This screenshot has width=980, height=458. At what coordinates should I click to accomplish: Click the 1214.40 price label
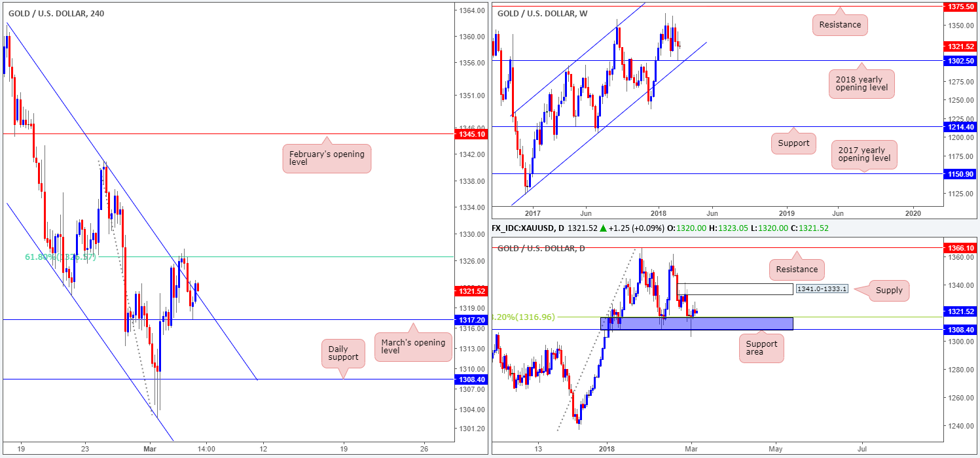[x=959, y=126]
